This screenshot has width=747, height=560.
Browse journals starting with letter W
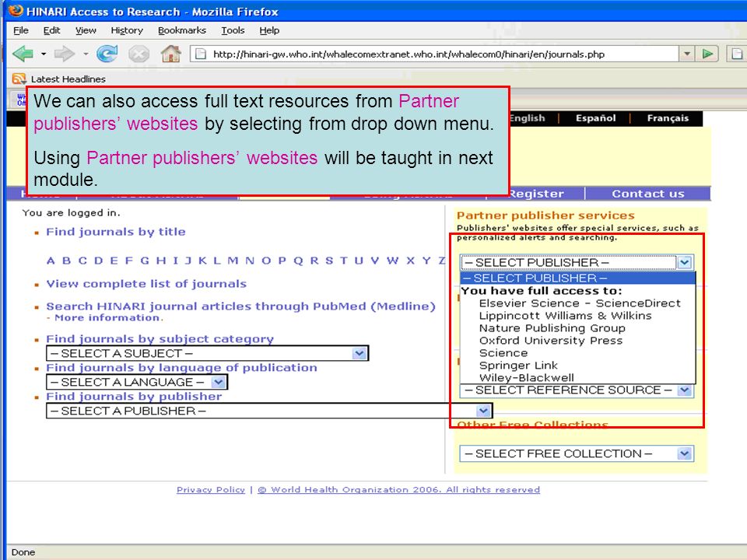click(x=392, y=261)
